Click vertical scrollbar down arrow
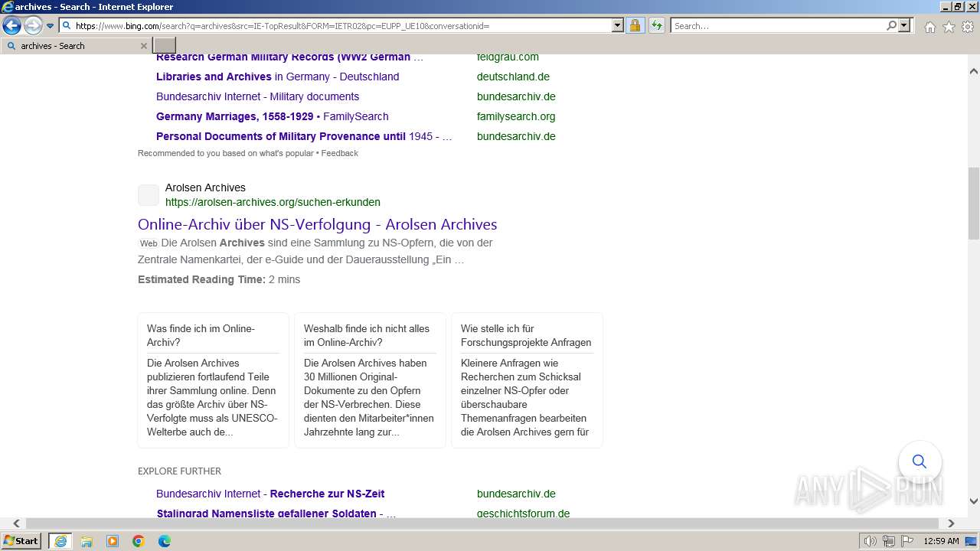 974,501
